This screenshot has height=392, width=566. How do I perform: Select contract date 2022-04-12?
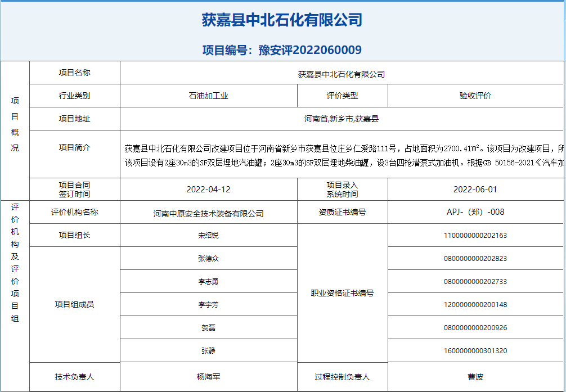pos(208,190)
